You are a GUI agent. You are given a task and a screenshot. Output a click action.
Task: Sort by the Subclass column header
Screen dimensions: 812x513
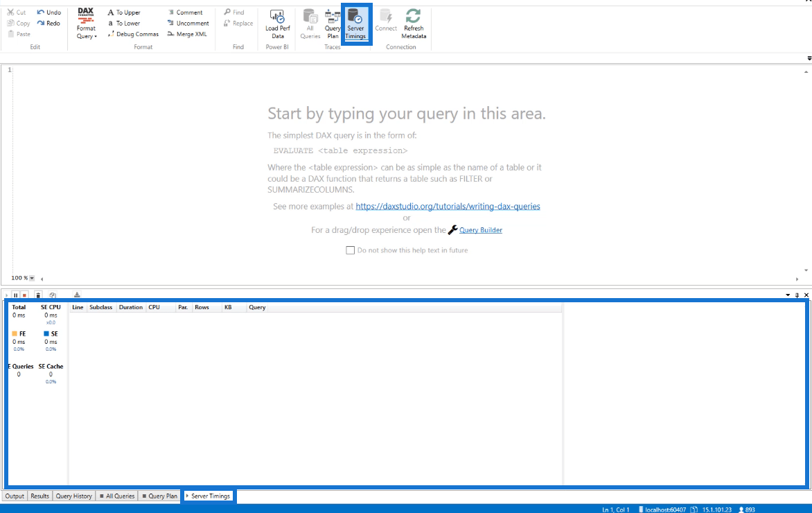point(101,307)
